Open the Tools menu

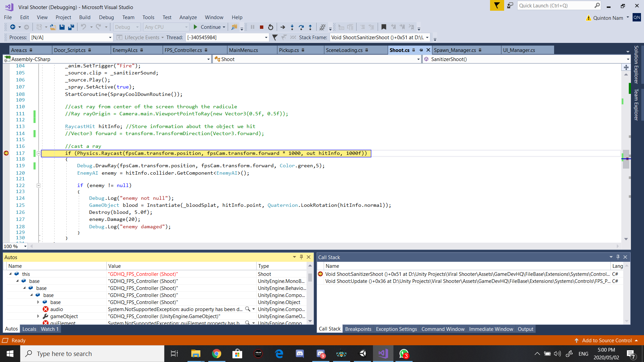click(148, 17)
